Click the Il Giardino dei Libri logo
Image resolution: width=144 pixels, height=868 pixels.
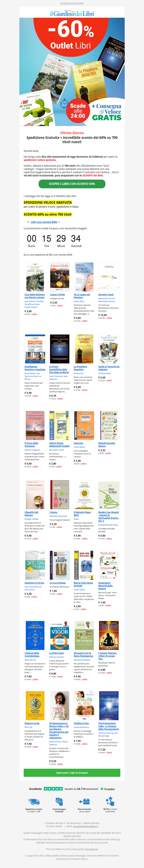72,13
